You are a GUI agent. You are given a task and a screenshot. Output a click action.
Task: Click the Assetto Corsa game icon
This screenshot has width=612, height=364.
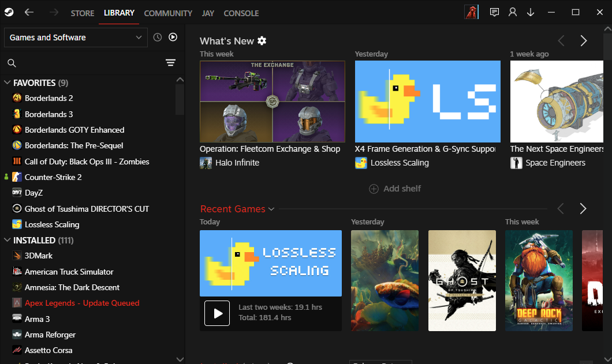coord(17,350)
